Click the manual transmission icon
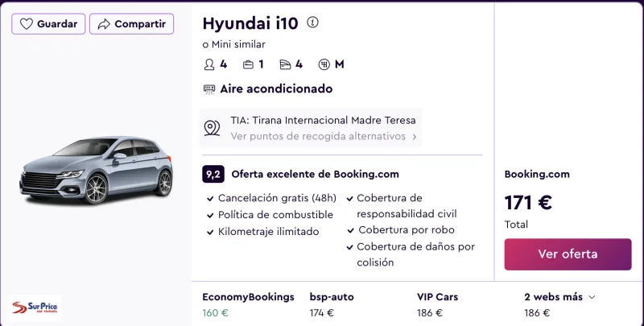 click(x=324, y=64)
